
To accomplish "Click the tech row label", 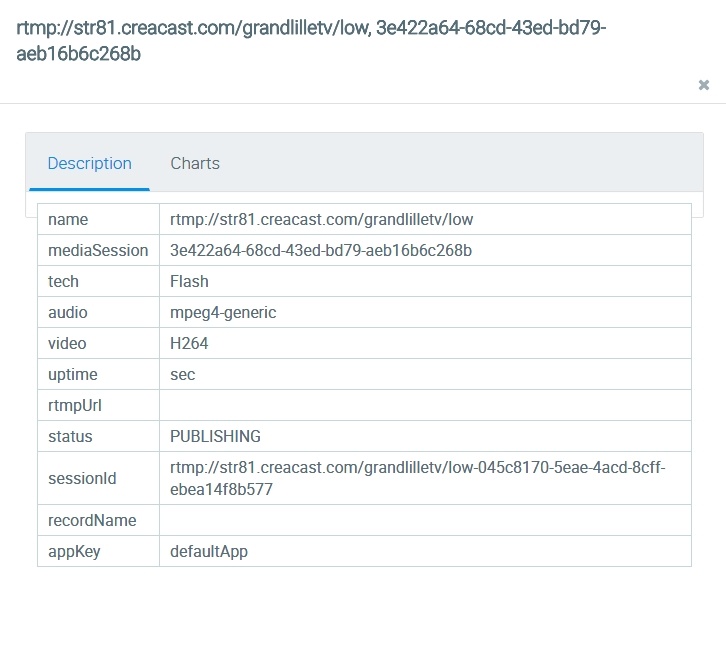I will click(x=63, y=281).
